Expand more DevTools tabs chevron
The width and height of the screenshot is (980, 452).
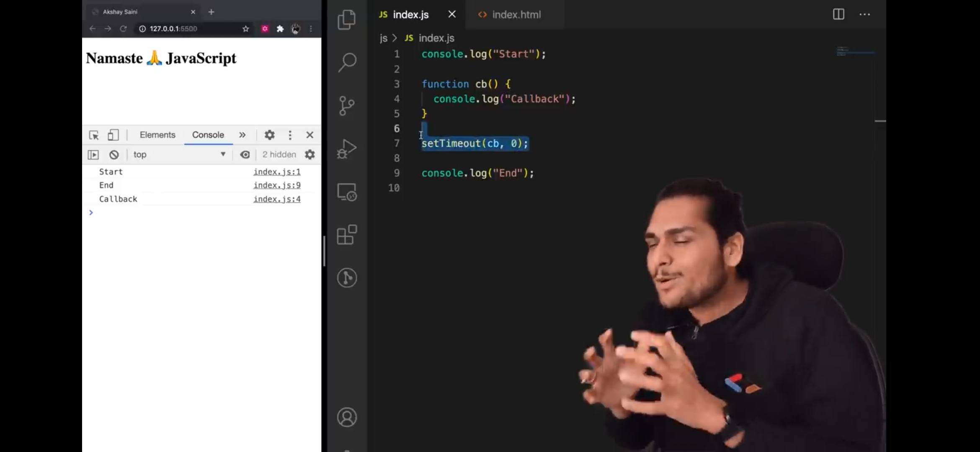pyautogui.click(x=242, y=135)
